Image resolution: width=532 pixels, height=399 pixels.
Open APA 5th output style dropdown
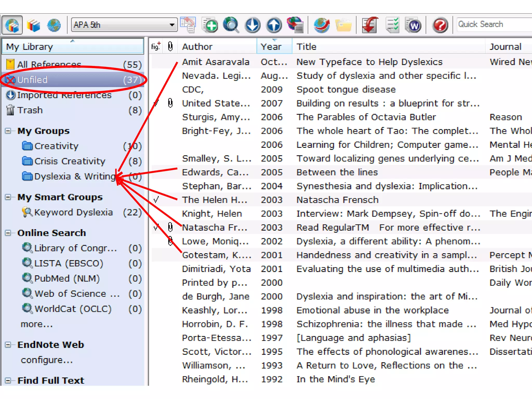pos(172,25)
